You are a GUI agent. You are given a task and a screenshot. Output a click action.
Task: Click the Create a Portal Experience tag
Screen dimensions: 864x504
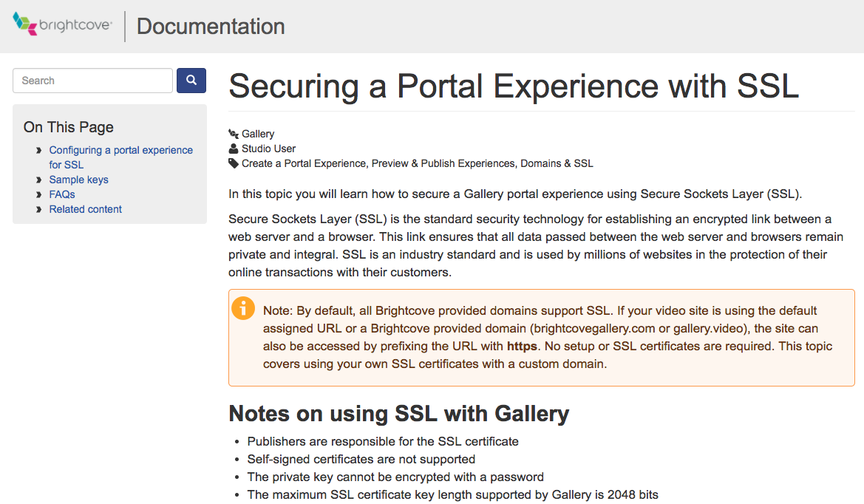coord(304,163)
